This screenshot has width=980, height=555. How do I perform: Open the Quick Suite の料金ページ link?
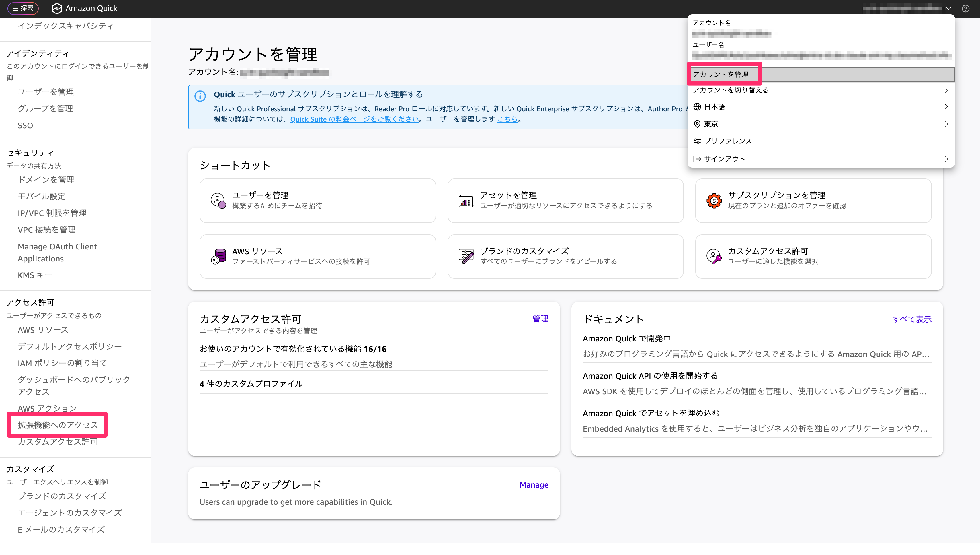pos(354,119)
